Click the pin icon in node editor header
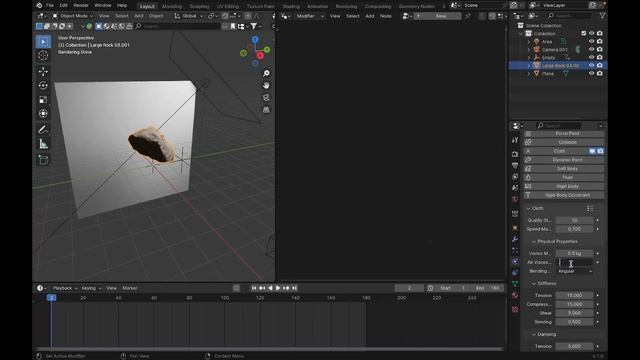 pyautogui.click(x=468, y=16)
